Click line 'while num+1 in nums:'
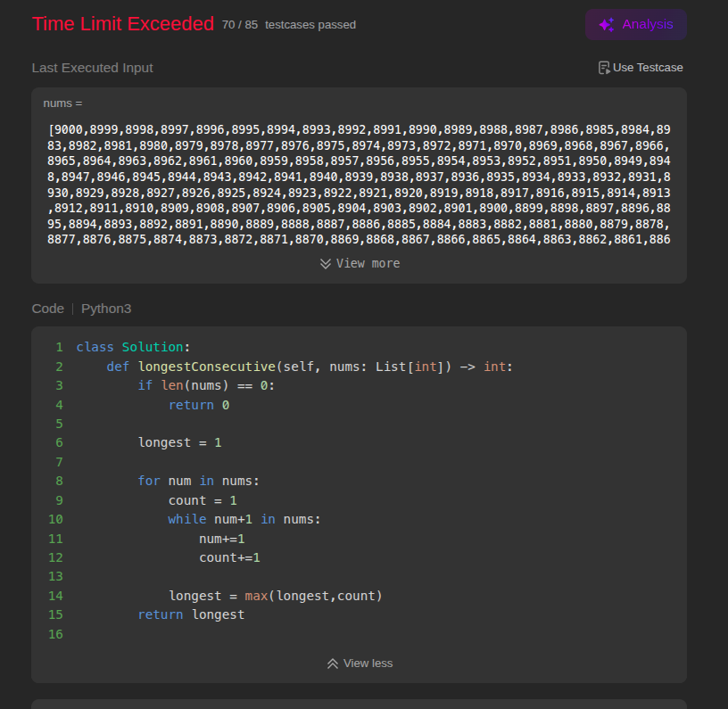The height and width of the screenshot is (709, 728). [244, 519]
